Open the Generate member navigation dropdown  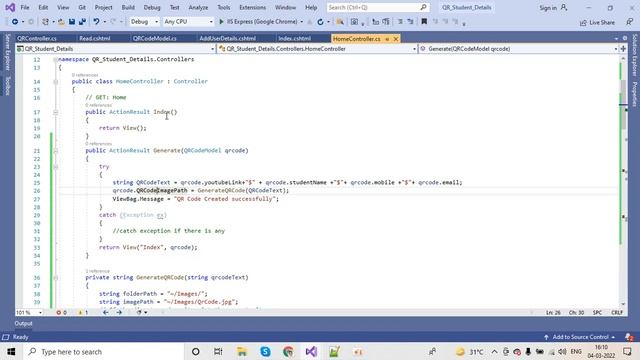click(x=518, y=49)
